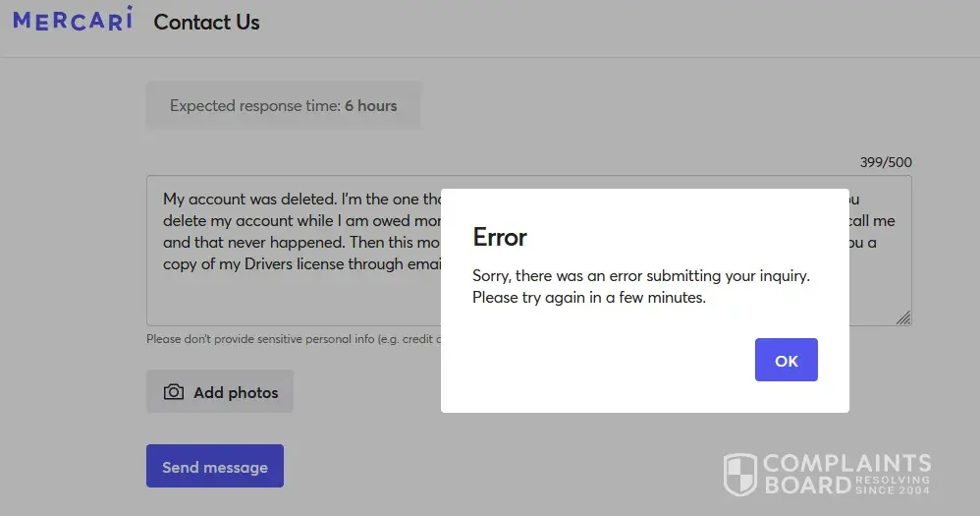980x516 pixels.
Task: Click the 'Resolving since 2004' tagline
Action: (x=894, y=483)
